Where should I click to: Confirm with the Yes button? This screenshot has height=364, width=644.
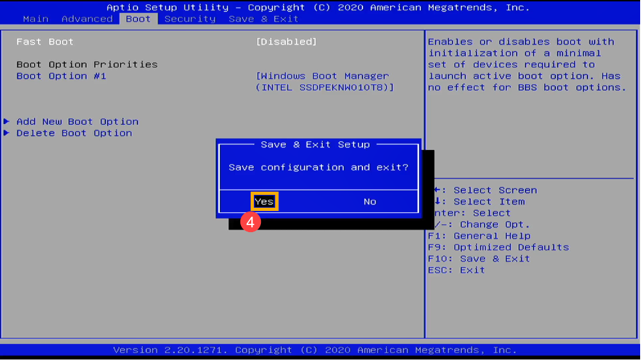[x=265, y=203]
